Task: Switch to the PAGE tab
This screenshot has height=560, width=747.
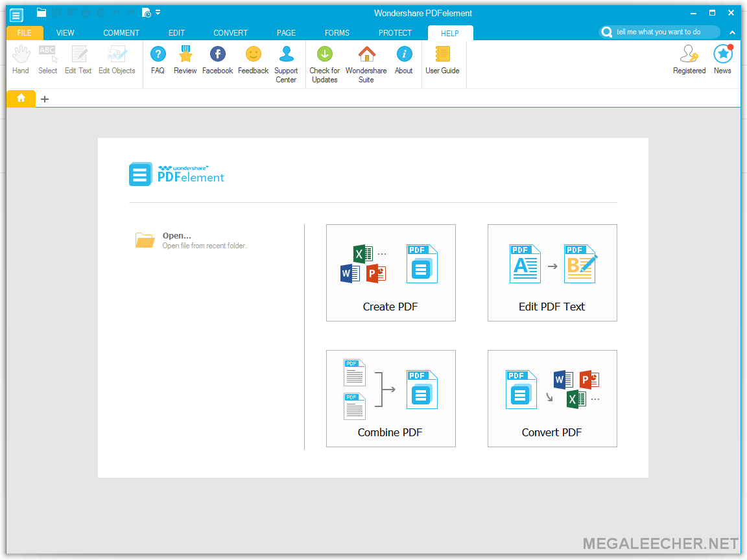Action: point(287,33)
